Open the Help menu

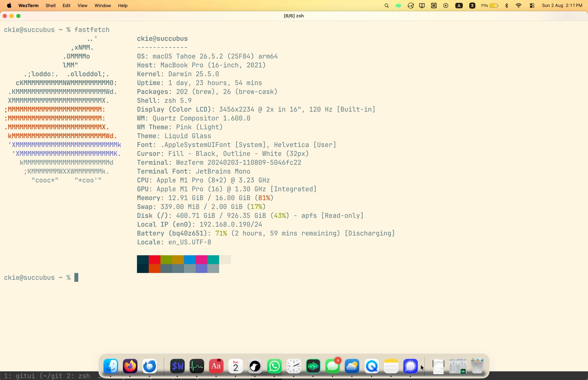[123, 5]
